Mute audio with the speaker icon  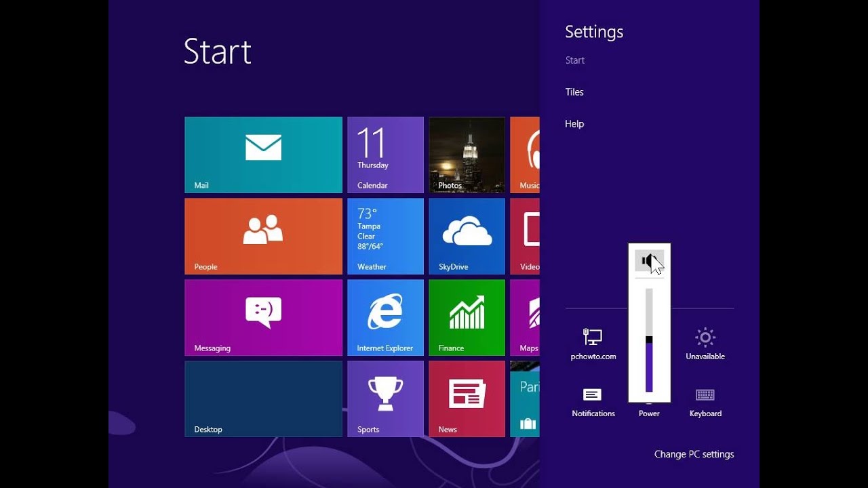tap(649, 261)
